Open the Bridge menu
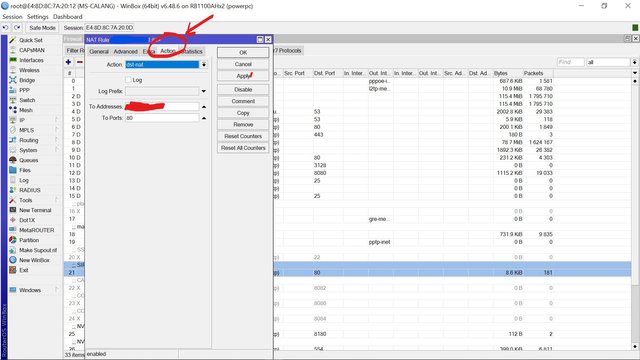 [x=27, y=80]
